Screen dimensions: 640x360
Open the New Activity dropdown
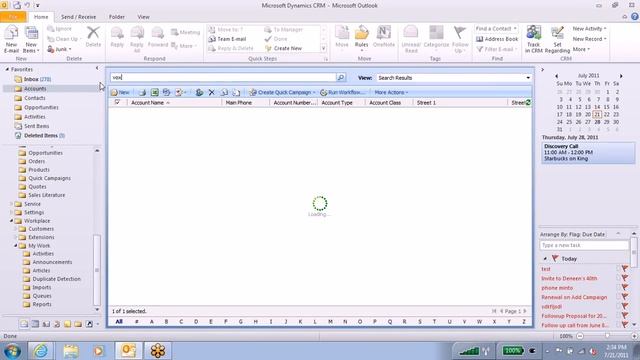(x=589, y=29)
